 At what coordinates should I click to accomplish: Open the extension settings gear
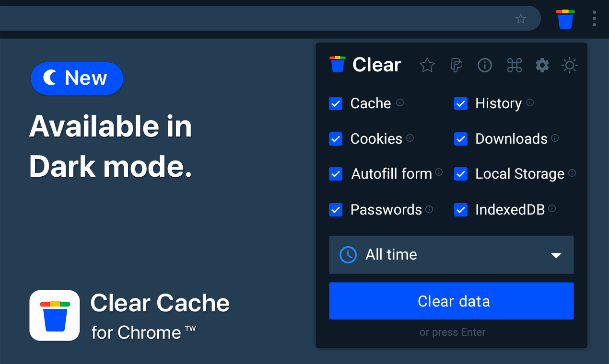tap(542, 65)
